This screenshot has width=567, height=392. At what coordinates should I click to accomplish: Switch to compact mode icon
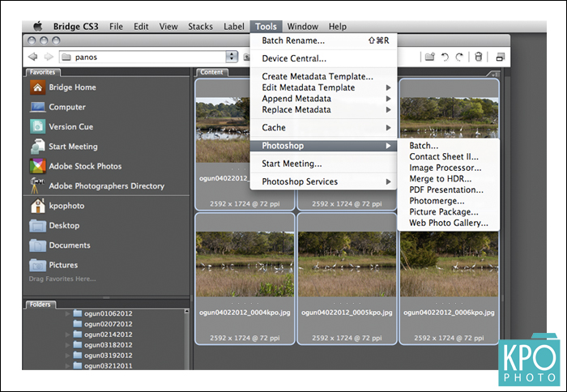501,57
